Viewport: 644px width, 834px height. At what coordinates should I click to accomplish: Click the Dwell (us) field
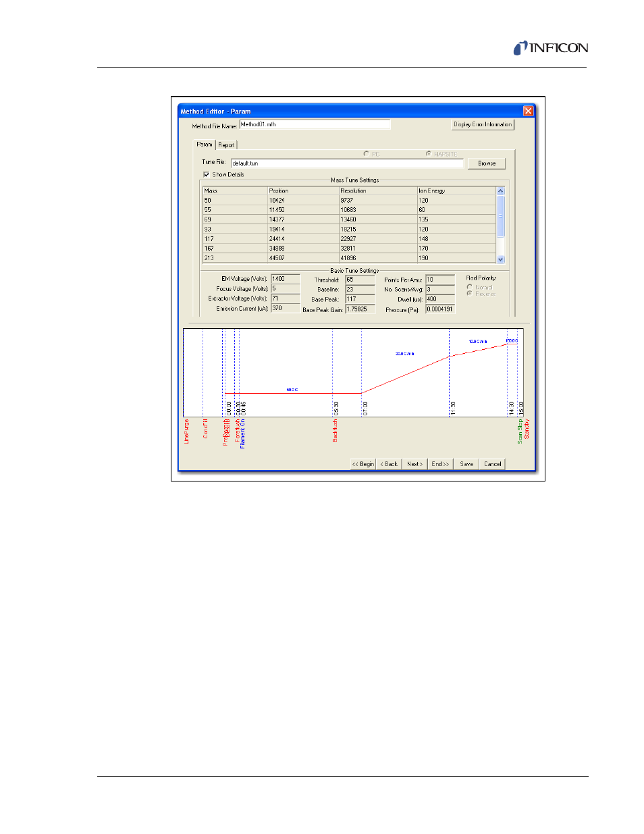[x=440, y=299]
